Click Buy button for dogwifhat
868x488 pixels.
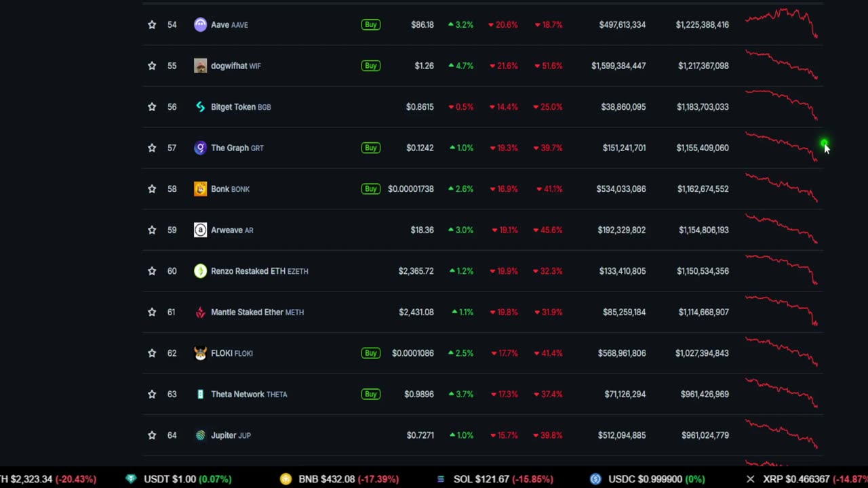click(x=370, y=66)
